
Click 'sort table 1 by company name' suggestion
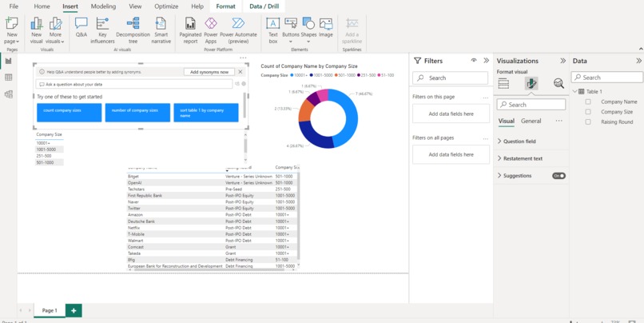pyautogui.click(x=206, y=113)
